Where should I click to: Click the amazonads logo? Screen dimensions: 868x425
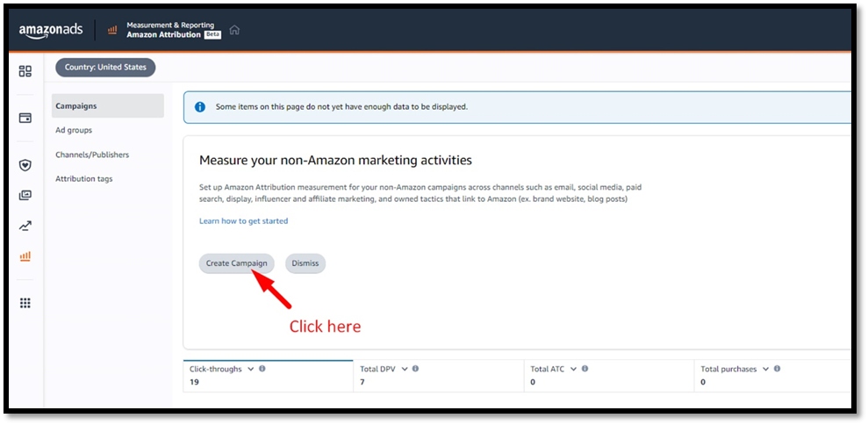click(x=51, y=30)
